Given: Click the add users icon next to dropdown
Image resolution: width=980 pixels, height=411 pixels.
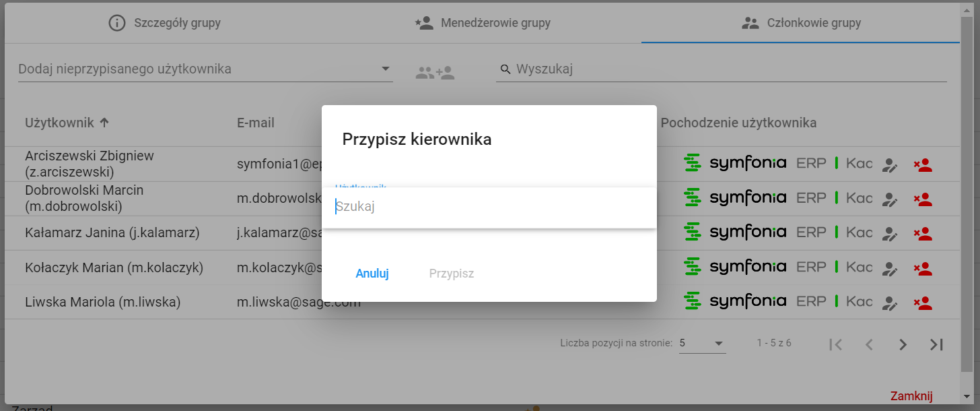Looking at the screenshot, I should (435, 73).
